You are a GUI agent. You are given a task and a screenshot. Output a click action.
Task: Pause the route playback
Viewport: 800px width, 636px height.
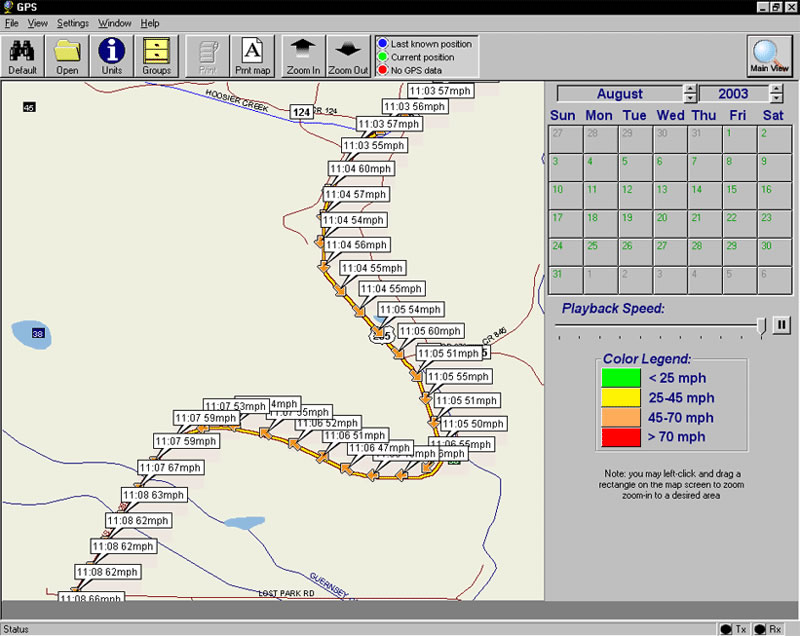point(782,325)
